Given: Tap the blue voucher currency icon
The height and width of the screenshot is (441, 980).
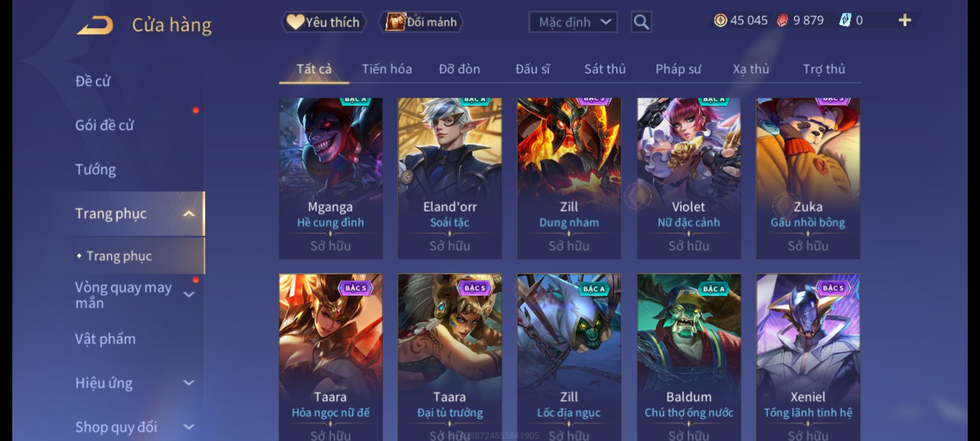Looking at the screenshot, I should tap(845, 20).
